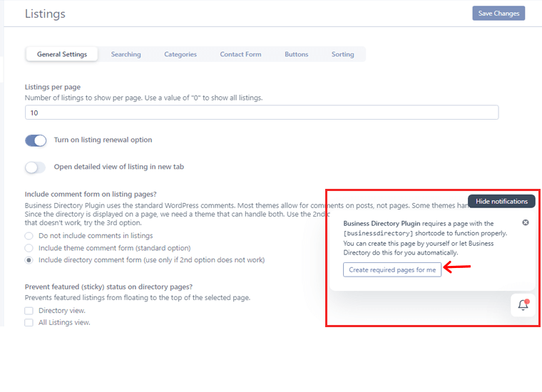The height and width of the screenshot is (392, 542).
Task: Choose Include theme comment form radio option
Action: point(29,248)
